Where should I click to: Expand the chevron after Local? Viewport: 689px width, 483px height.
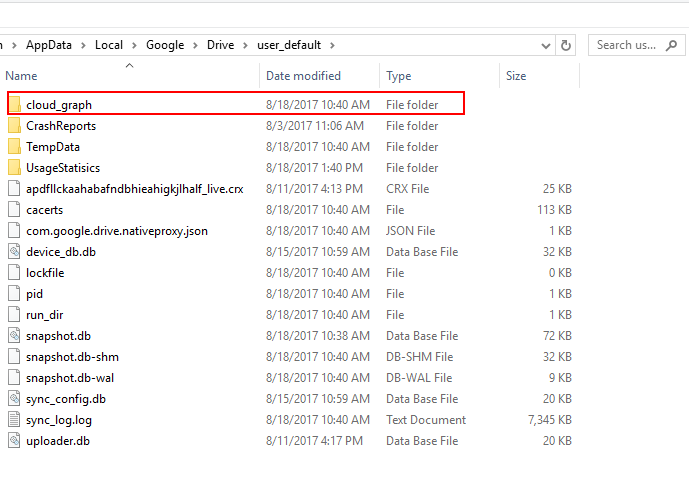(134, 45)
